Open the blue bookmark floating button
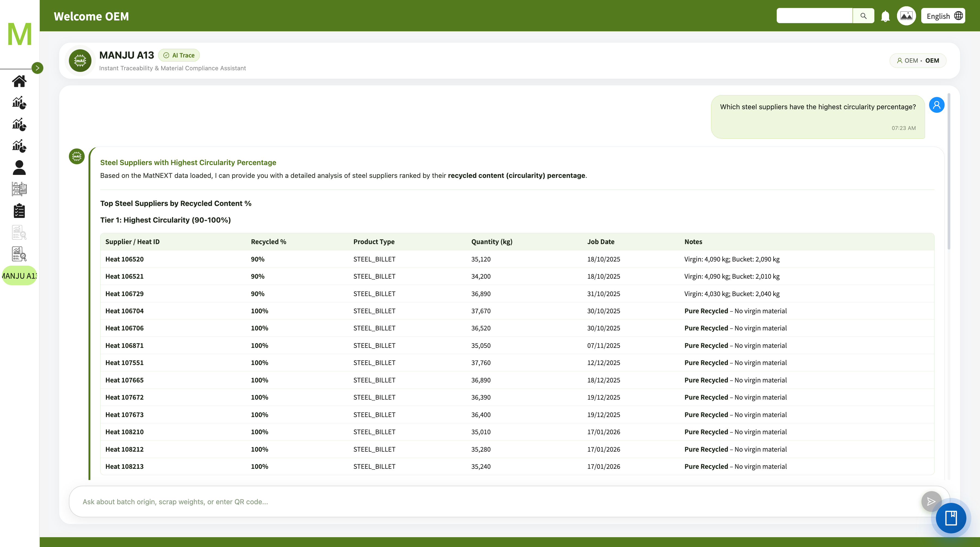 tap(951, 518)
